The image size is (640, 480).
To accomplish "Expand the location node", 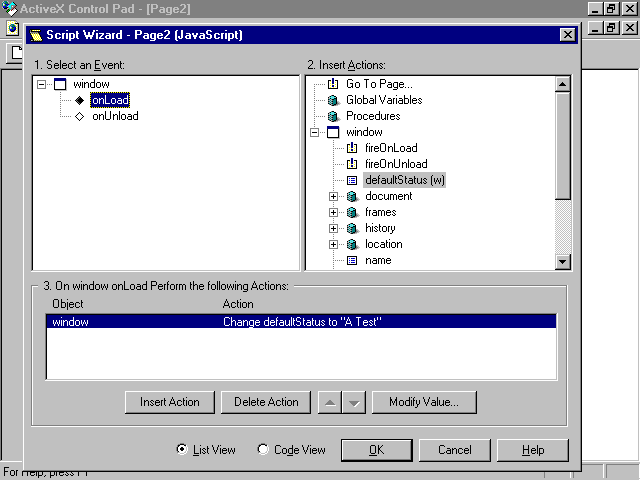I will (334, 244).
